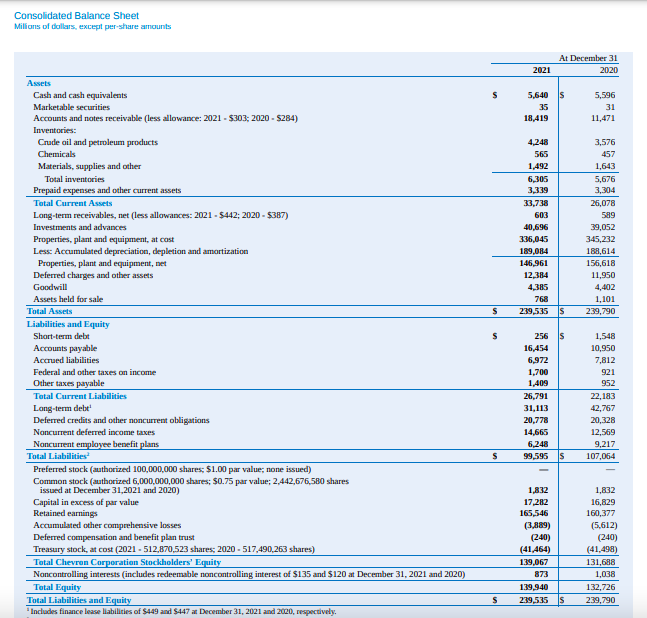
Task: Select the 'Total Current Liabilities' row label
Action: pos(80,396)
